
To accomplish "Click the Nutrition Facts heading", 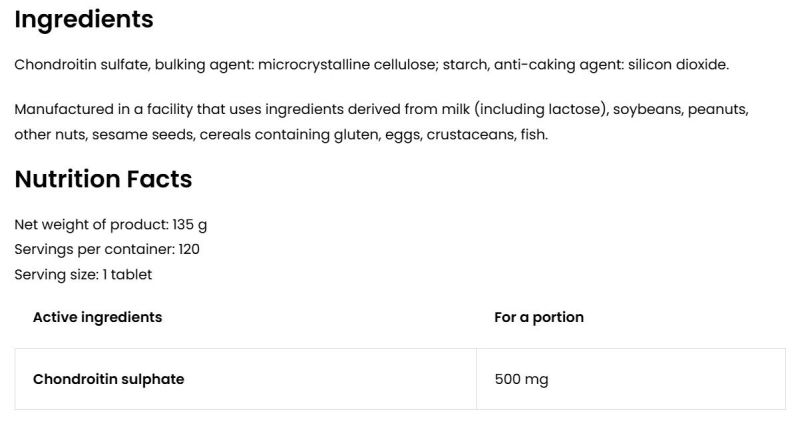I will click(x=103, y=179).
